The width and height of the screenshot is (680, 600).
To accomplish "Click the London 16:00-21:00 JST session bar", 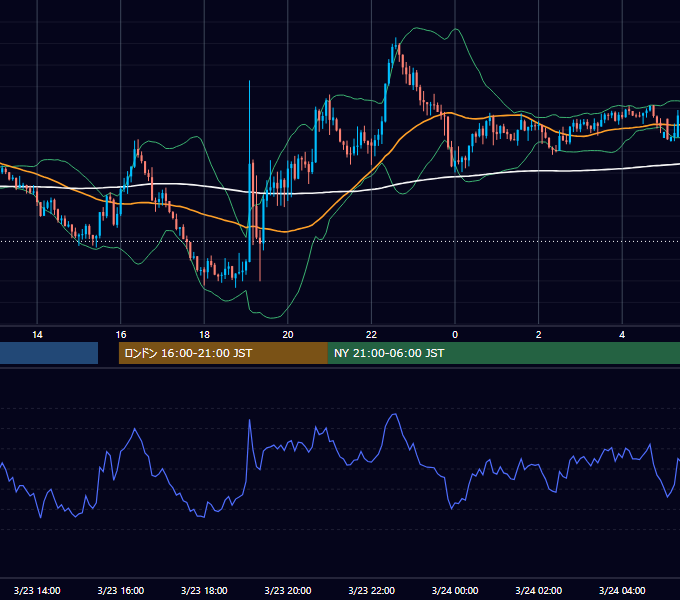I will coord(223,353).
